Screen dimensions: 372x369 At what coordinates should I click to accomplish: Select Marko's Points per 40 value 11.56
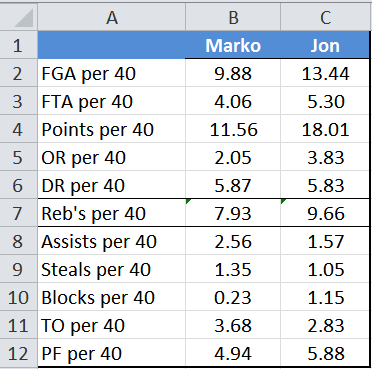coord(233,129)
